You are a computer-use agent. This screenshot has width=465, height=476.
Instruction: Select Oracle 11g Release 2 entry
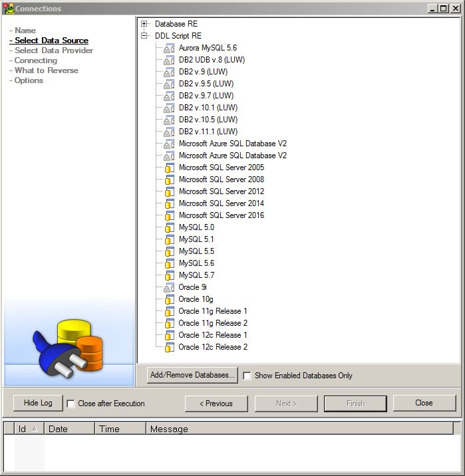212,323
